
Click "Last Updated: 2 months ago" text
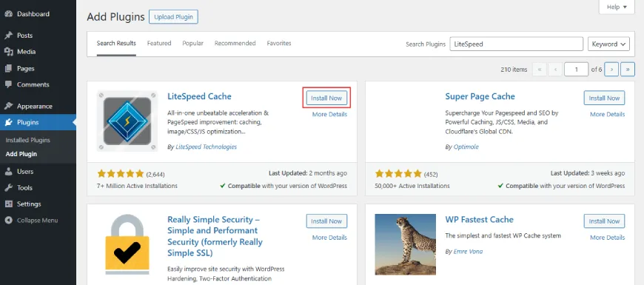point(308,173)
